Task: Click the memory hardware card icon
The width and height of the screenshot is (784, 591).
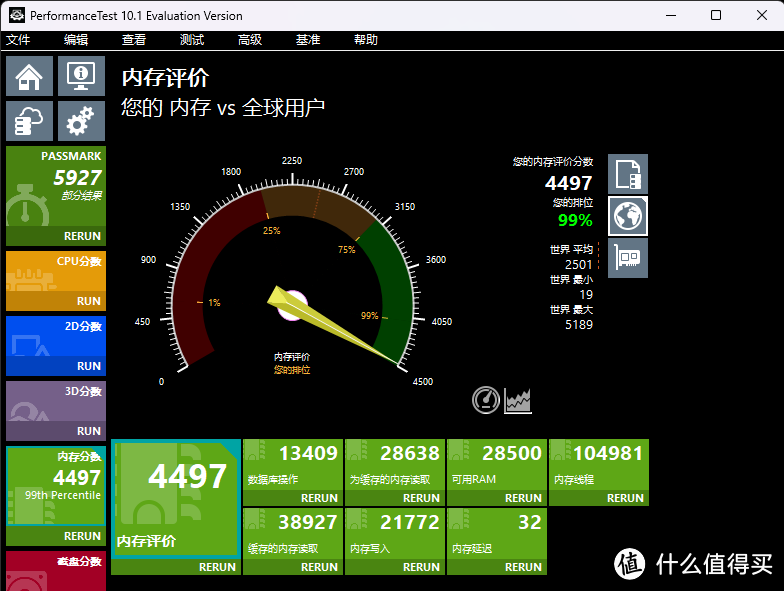Action: (628, 258)
